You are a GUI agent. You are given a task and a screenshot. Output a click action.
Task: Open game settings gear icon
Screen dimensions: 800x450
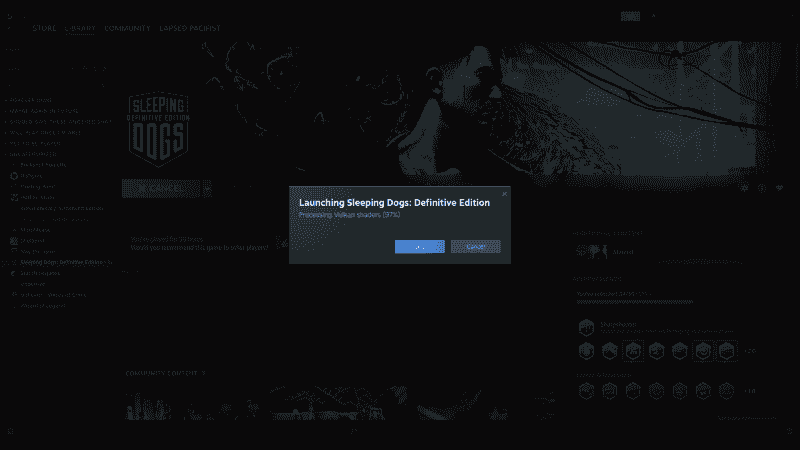pos(744,188)
